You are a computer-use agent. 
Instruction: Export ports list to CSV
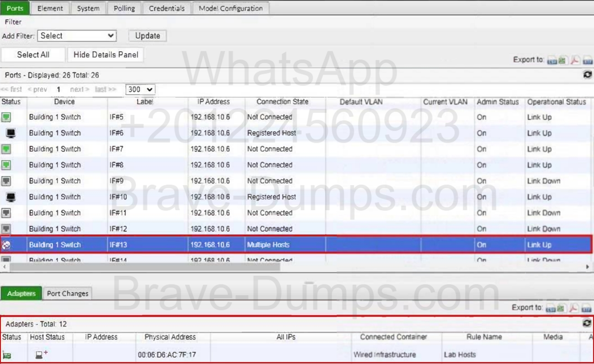coord(552,61)
